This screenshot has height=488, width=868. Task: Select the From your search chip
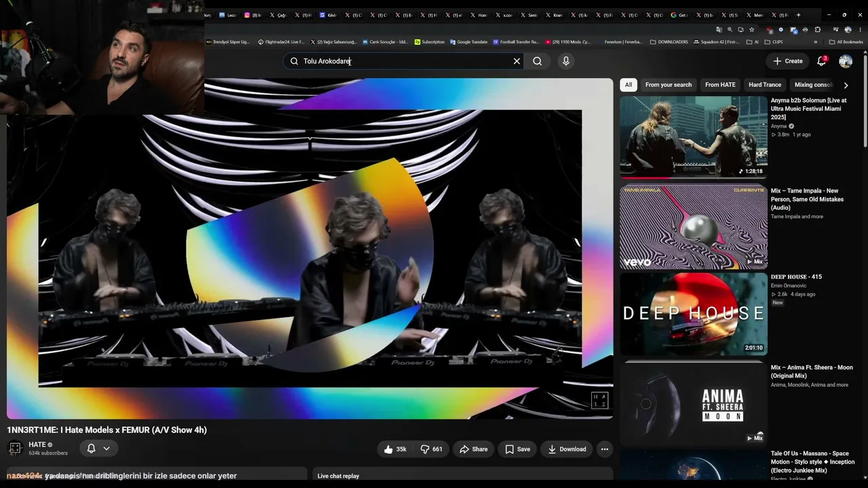click(x=669, y=85)
